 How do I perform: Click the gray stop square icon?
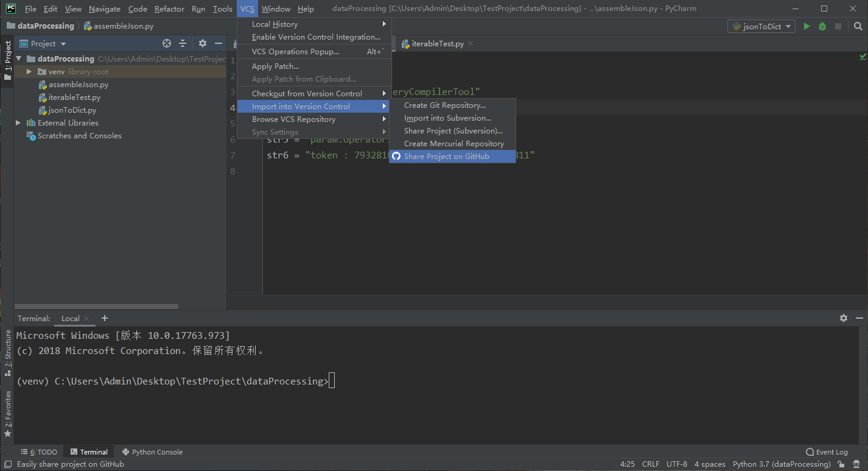click(838, 26)
